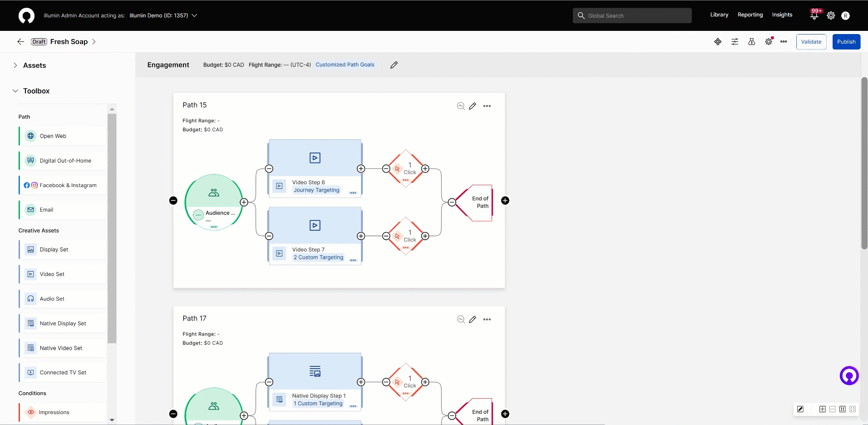Click the collapse-to-fit icon in canvas controls
This screenshot has height=425, width=868.
pyautogui.click(x=843, y=409)
